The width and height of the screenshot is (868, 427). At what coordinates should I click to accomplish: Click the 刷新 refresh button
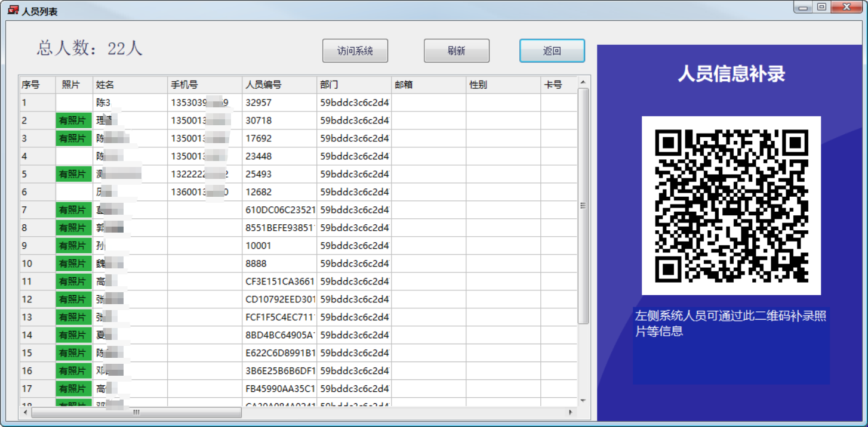coord(456,51)
